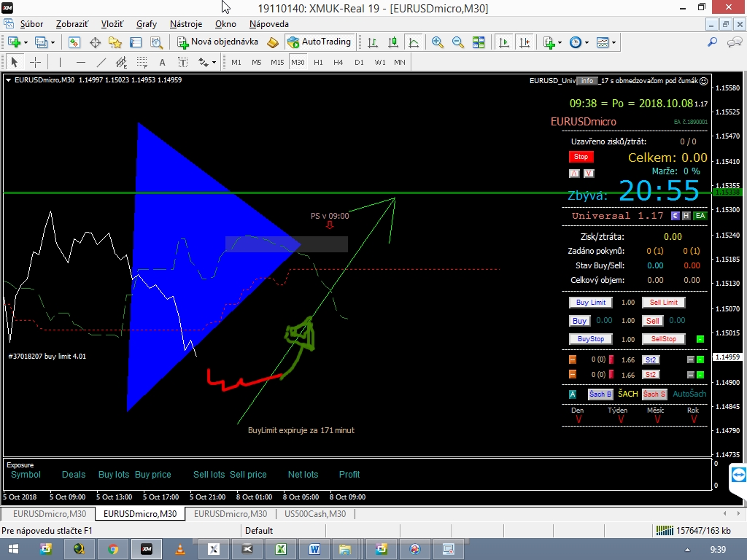Image resolution: width=747 pixels, height=560 pixels.
Task: Click the Nová objednávka button
Action: point(218,42)
